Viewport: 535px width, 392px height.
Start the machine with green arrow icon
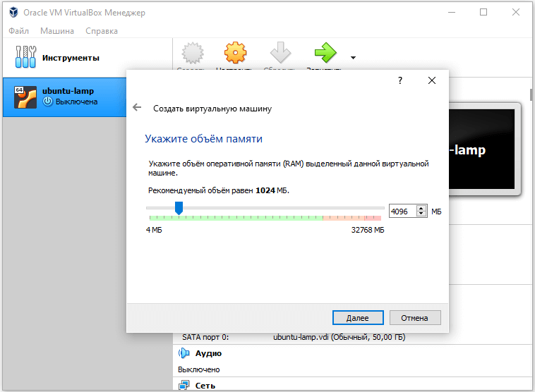325,52
